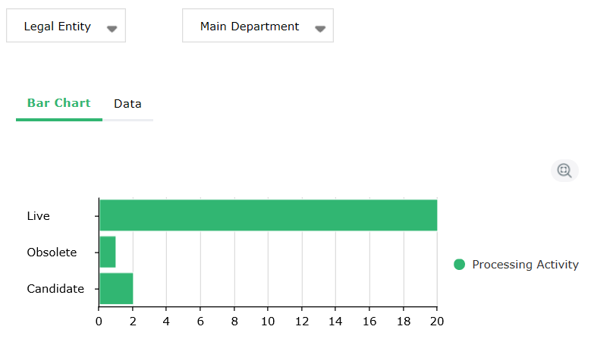Click the Candidate axis label
Screen dimensions: 591x364
tap(55, 289)
